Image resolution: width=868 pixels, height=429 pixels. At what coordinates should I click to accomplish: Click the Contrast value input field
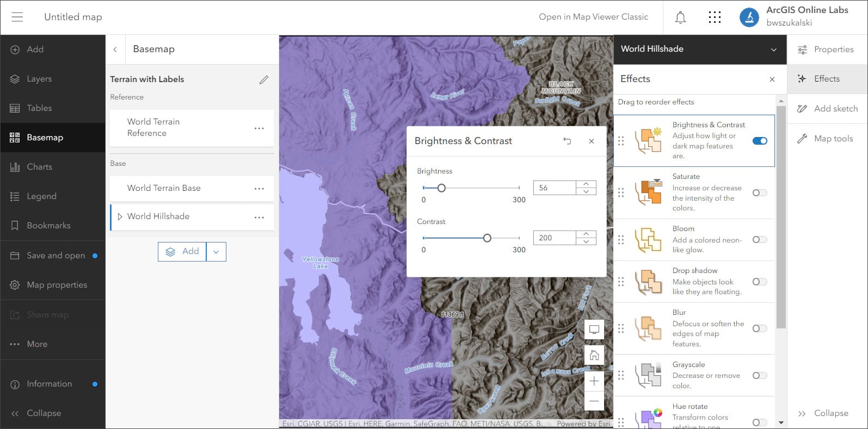coord(555,238)
